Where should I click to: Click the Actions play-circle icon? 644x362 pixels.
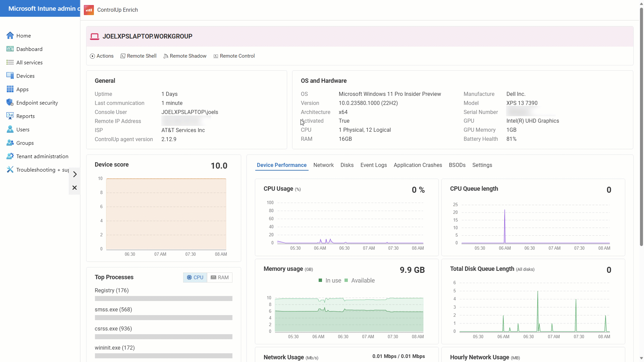[x=92, y=56]
